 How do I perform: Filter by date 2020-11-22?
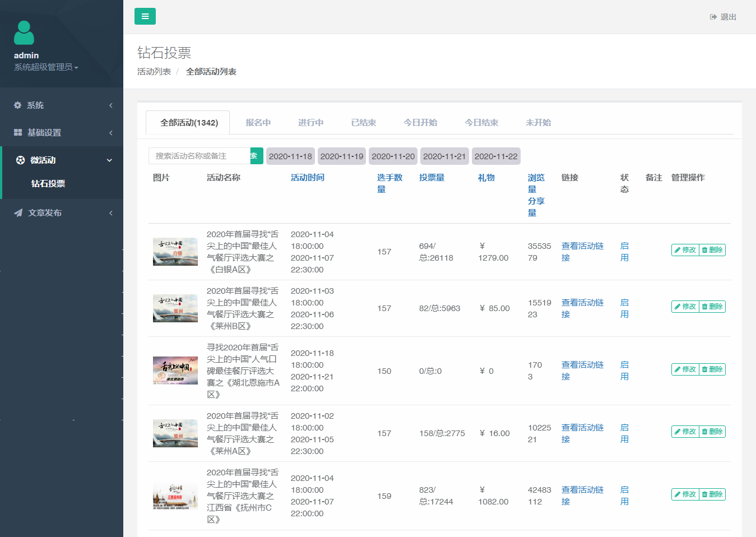(496, 156)
